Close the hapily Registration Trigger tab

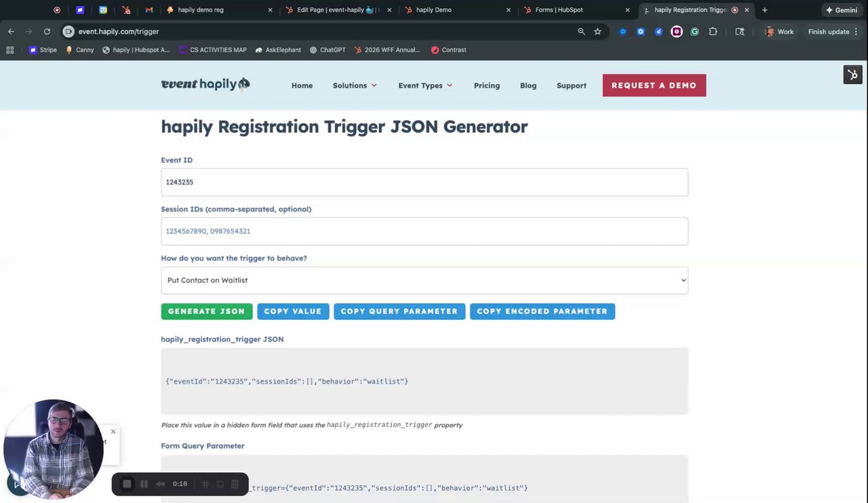747,10
